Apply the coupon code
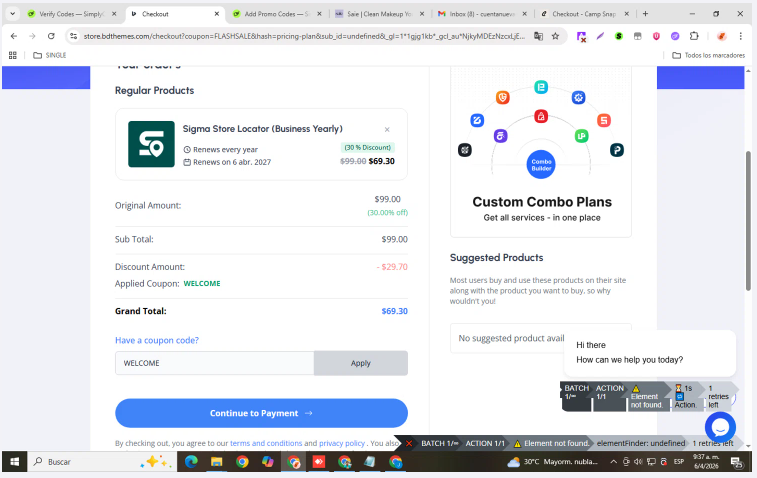 pos(360,363)
